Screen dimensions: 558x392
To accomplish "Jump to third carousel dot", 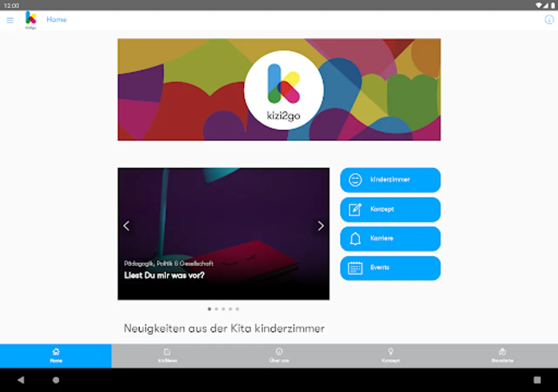I will tap(223, 309).
